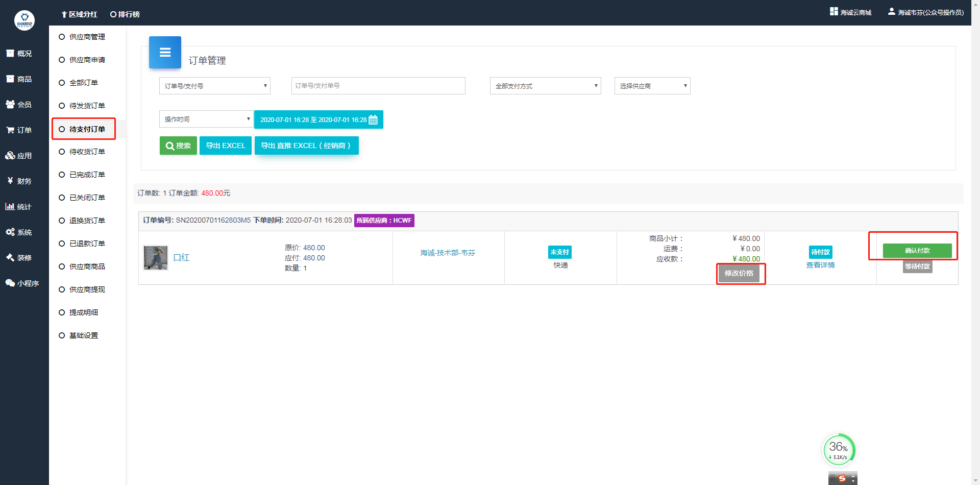Screen dimensions: 980x485
Task: Click the 海诚云商城 grid icon
Action: 834,12
